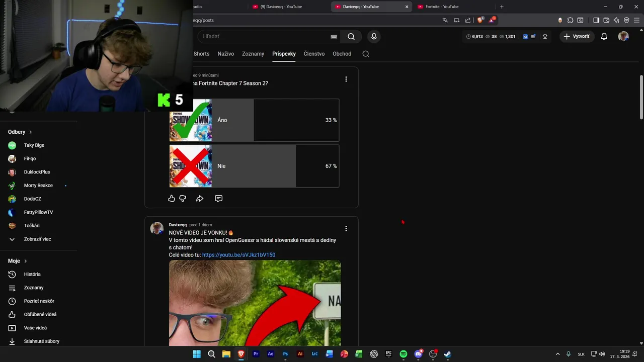Switch to the Shorts channel tab

[201, 54]
